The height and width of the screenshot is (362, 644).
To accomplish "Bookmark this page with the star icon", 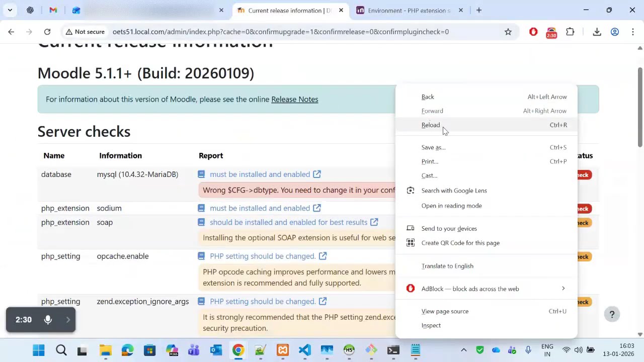I will pos(508,32).
